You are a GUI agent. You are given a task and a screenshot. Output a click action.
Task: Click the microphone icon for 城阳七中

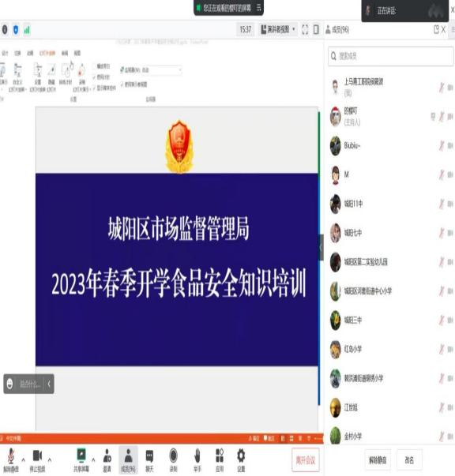(442, 233)
